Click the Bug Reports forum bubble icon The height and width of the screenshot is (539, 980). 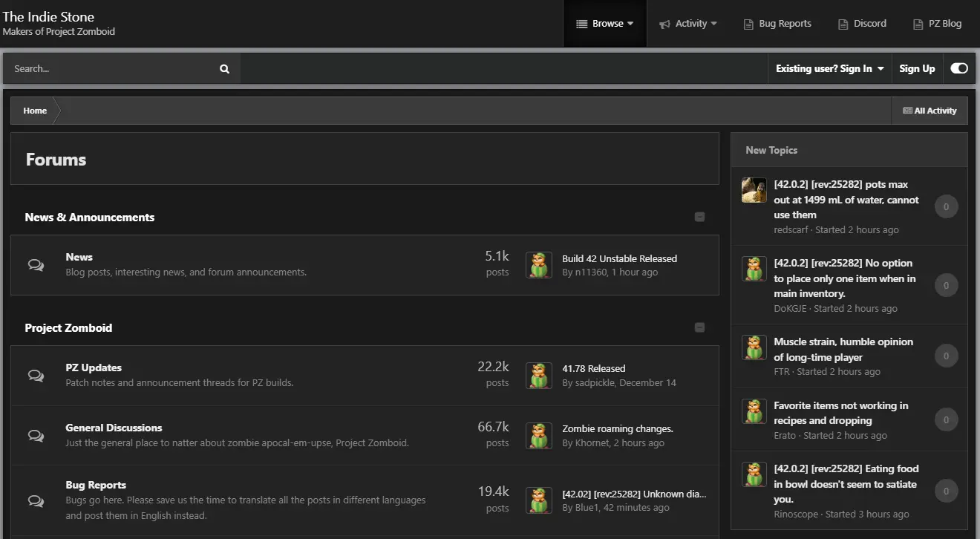pyautogui.click(x=36, y=500)
